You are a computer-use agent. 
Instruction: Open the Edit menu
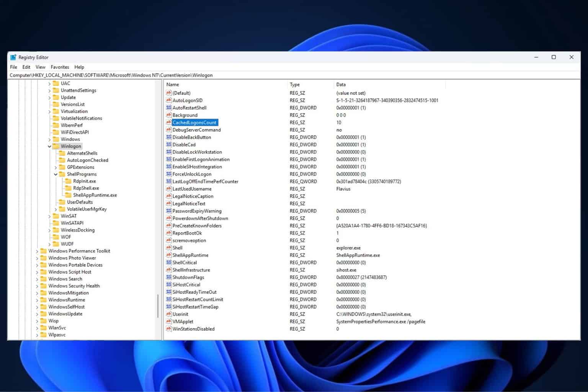pyautogui.click(x=26, y=67)
